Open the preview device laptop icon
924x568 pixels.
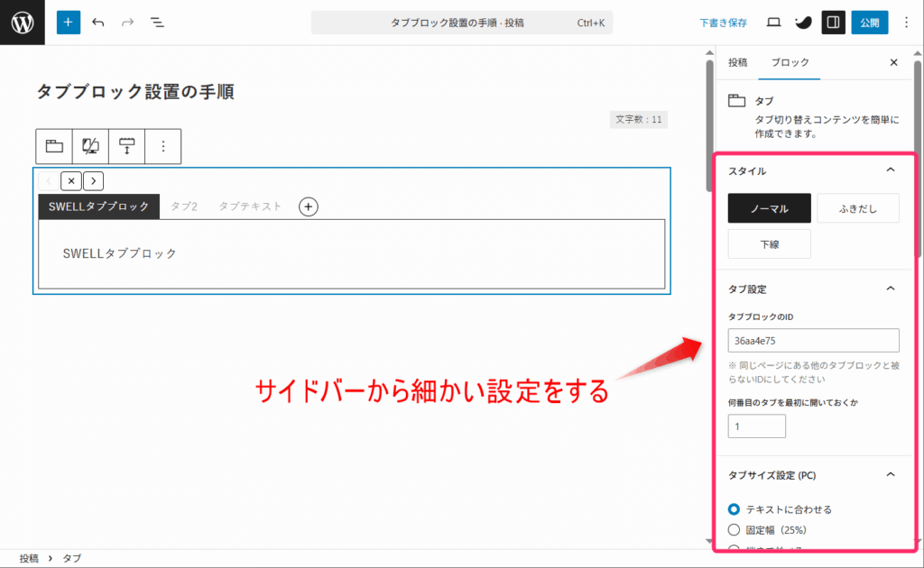click(773, 23)
